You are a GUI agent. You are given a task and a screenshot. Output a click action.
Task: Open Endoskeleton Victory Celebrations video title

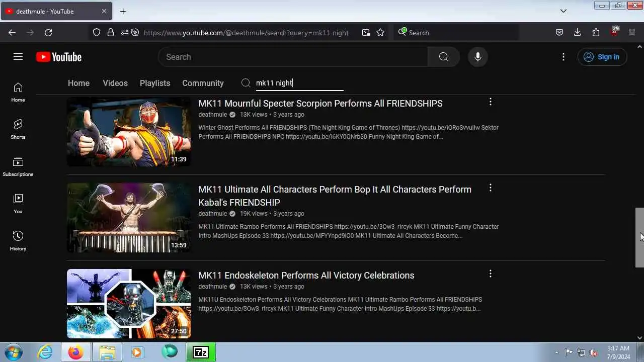[x=306, y=276]
